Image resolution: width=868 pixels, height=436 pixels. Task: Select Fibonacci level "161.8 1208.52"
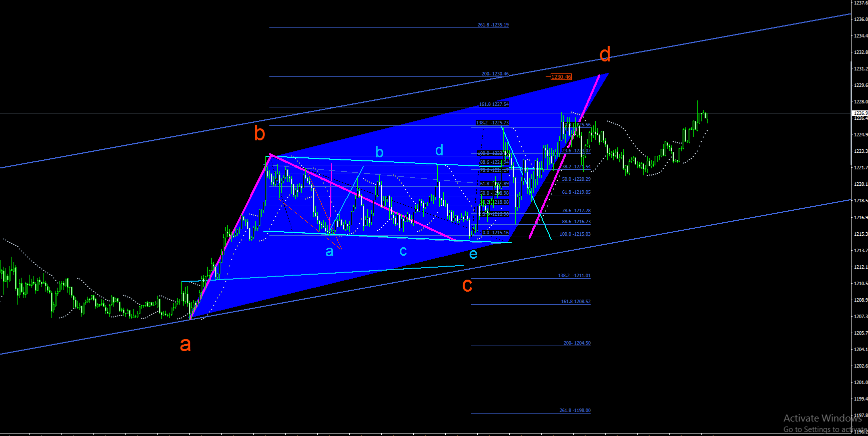576,302
